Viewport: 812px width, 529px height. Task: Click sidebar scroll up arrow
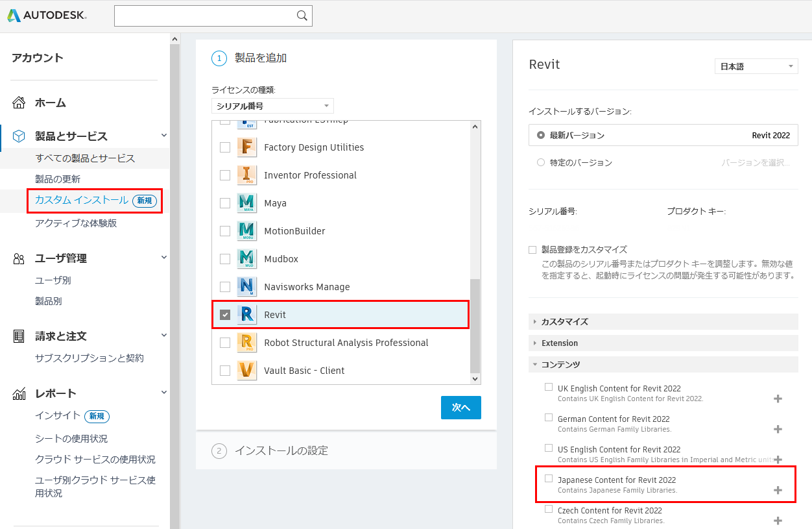coord(174,39)
